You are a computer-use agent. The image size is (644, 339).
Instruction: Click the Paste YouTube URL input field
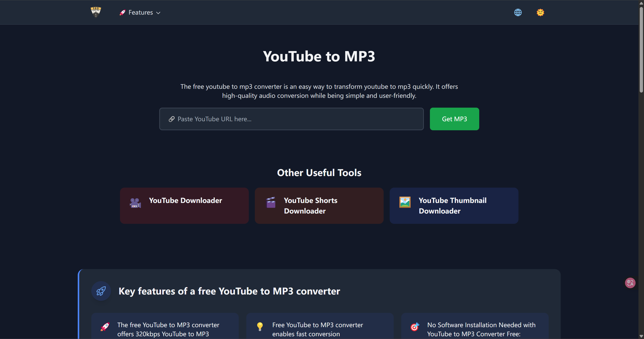coord(292,119)
